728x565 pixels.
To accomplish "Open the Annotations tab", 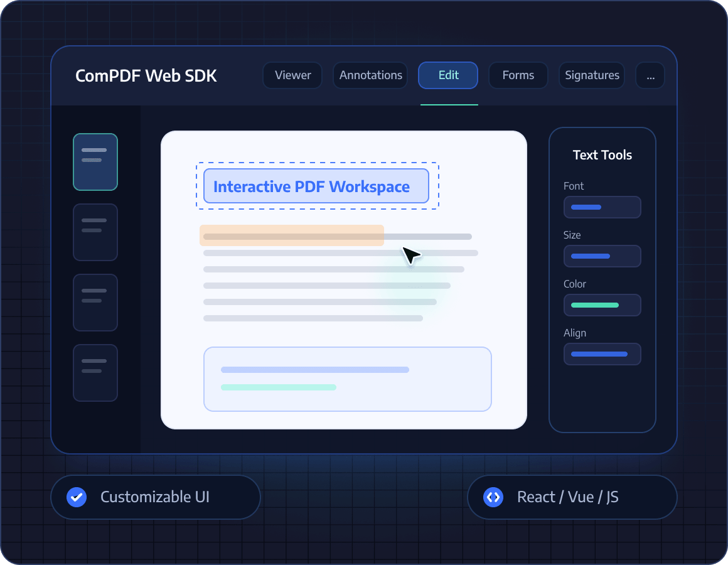I will click(x=370, y=75).
